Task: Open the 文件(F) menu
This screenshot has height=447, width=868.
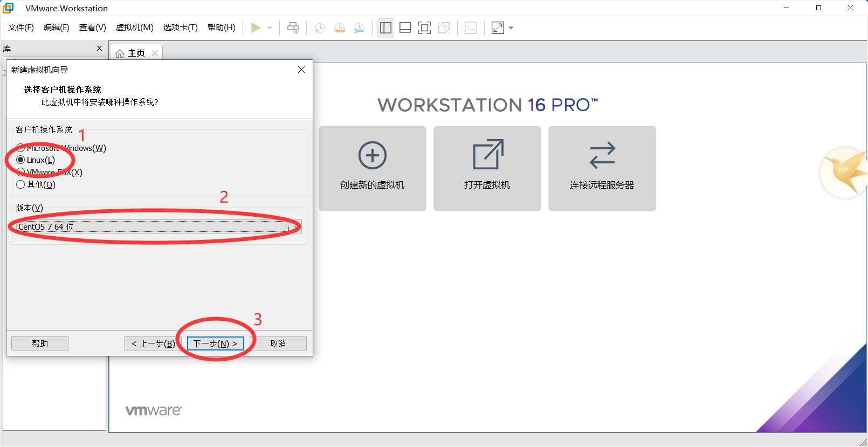Action: tap(21, 27)
